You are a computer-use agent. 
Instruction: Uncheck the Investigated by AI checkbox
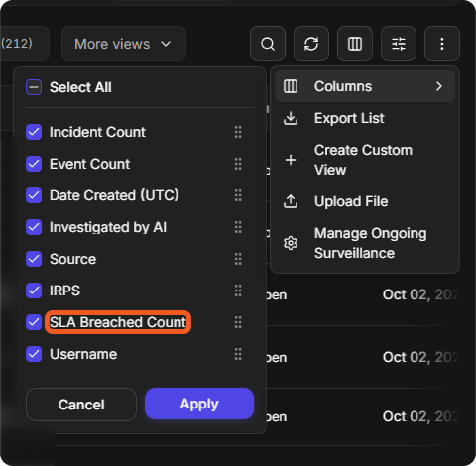[x=34, y=227]
